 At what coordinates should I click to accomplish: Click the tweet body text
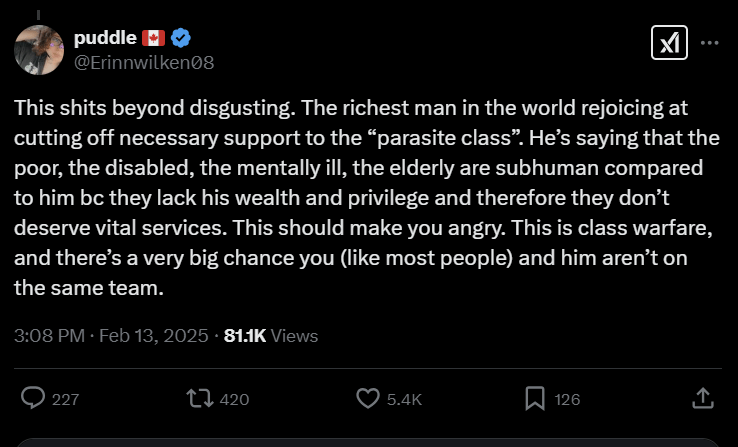360,198
